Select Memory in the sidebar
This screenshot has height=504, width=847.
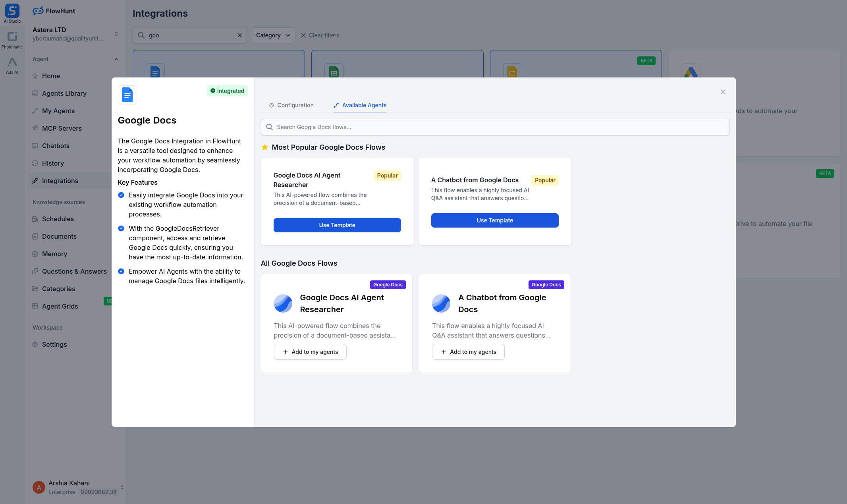(x=54, y=254)
